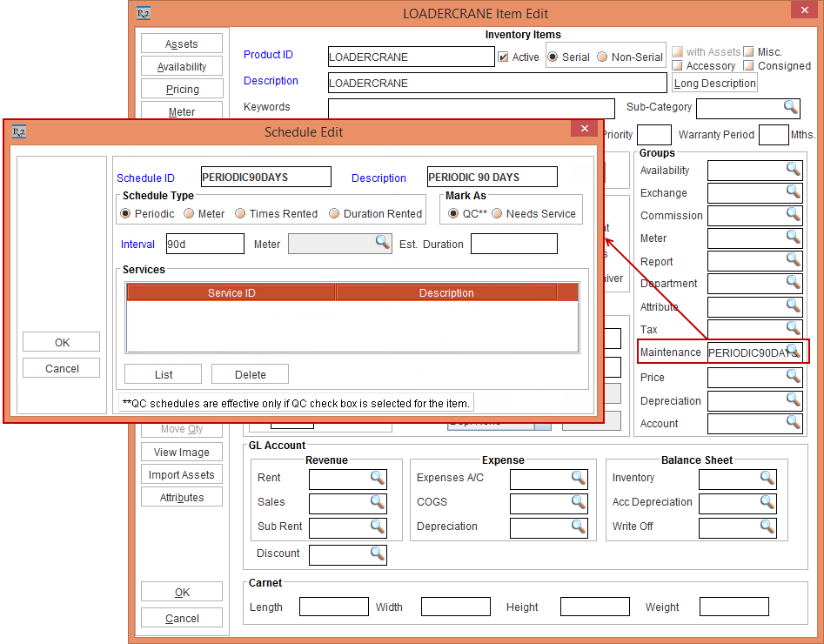This screenshot has height=644, width=824.
Task: Toggle the Active checkbox
Action: (503, 57)
